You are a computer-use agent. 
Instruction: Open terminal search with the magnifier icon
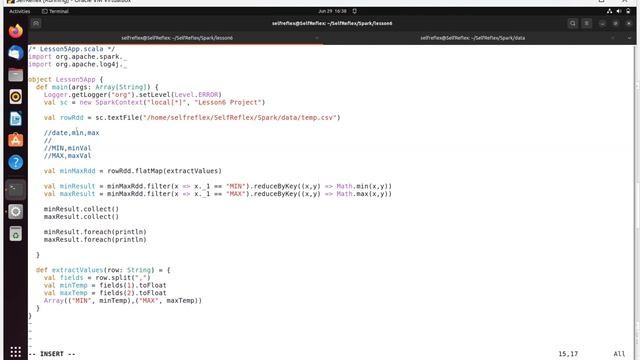click(573, 23)
